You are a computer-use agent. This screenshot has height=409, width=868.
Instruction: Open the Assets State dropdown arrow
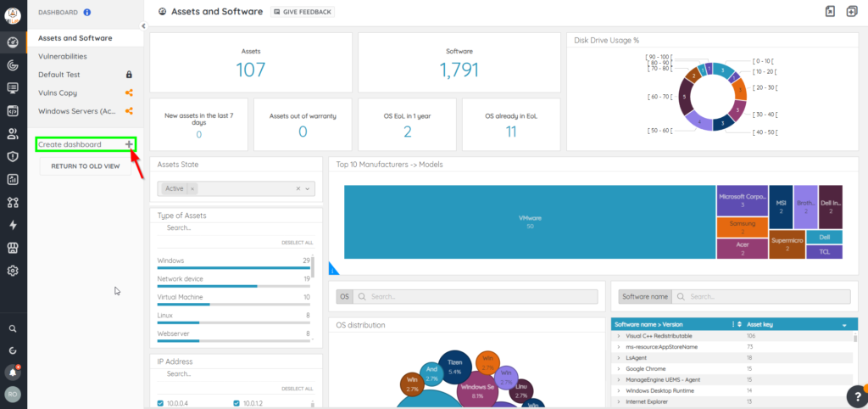point(309,188)
